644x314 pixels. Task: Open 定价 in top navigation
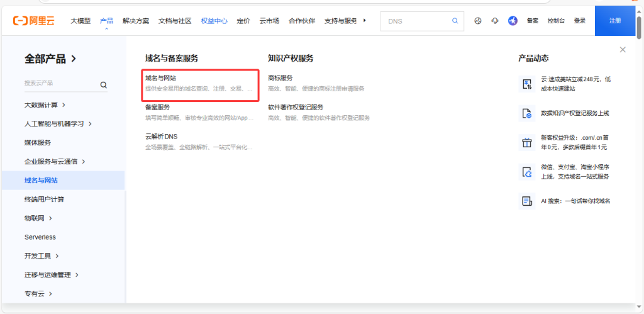243,21
